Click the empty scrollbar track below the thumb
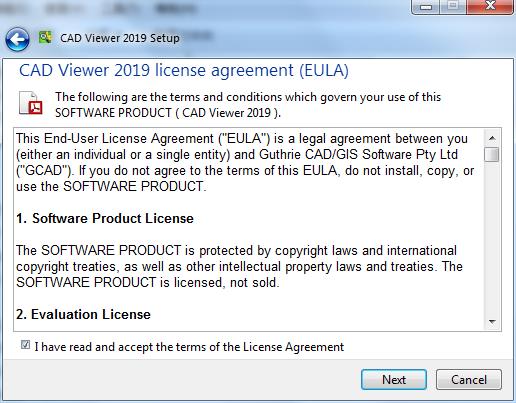Viewport: 516px width, 403px height. [x=492, y=238]
